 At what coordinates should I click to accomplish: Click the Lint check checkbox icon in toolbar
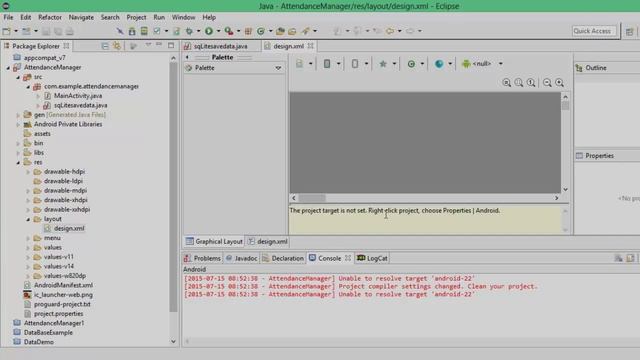tap(157, 31)
